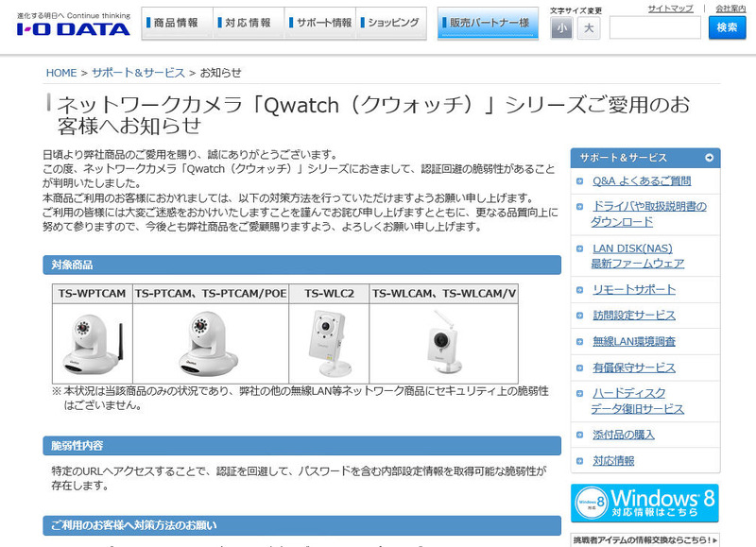
Task: Open リモートサポート sidebar link
Action: pos(633,289)
